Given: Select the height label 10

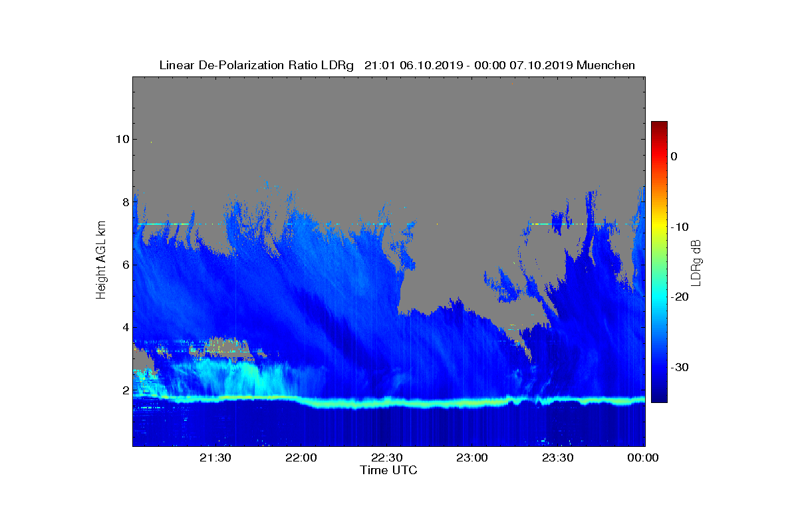Looking at the screenshot, I should click(122, 139).
